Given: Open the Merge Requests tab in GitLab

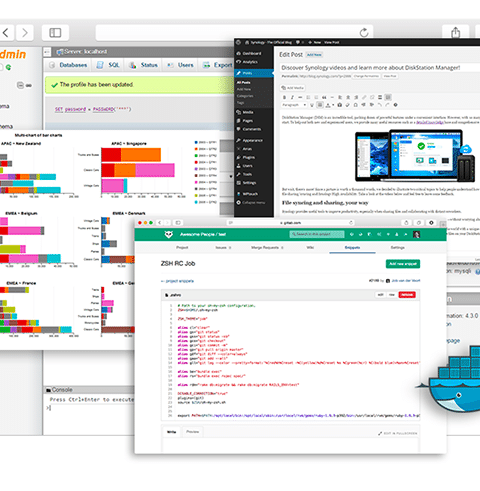Looking at the screenshot, I should (267, 247).
